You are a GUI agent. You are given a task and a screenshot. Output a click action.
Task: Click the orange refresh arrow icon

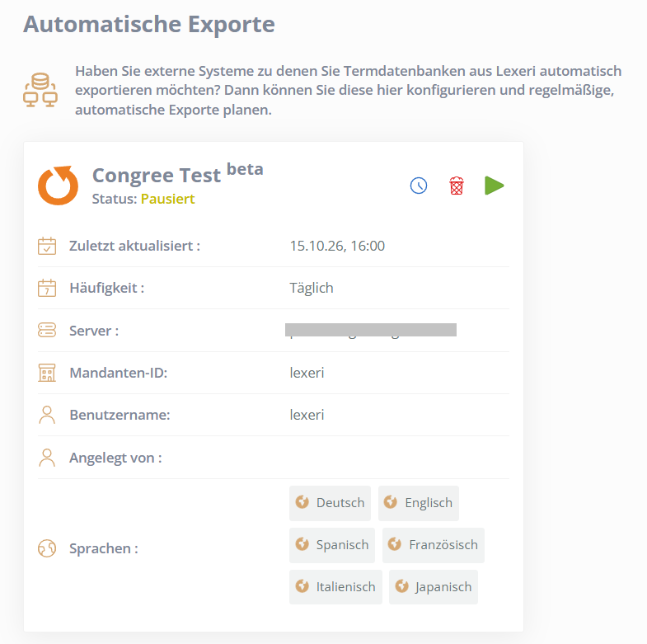click(58, 186)
